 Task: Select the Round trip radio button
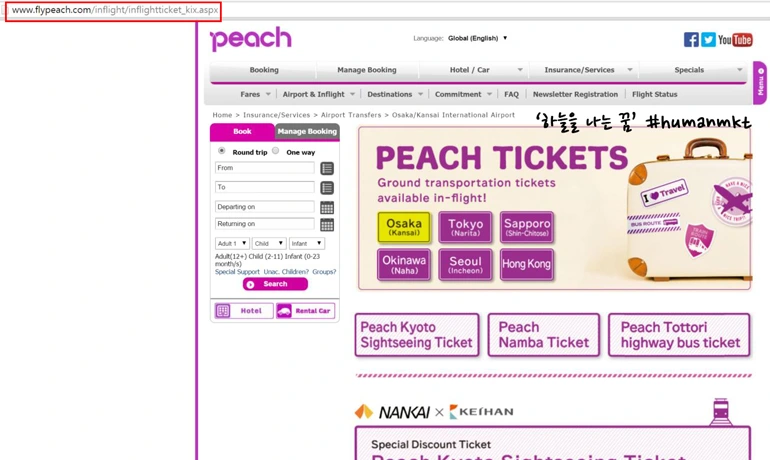[222, 151]
